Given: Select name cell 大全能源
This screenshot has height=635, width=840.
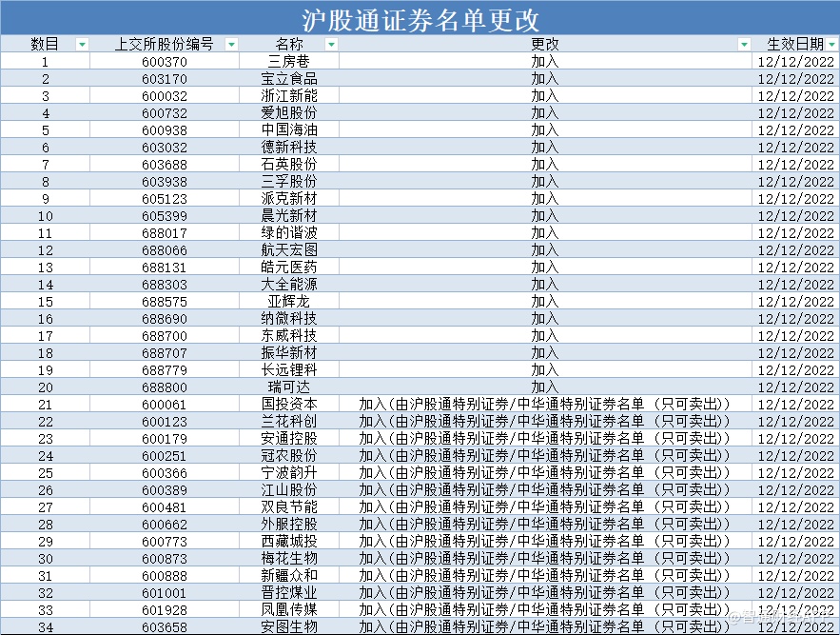Looking at the screenshot, I should 289,285.
